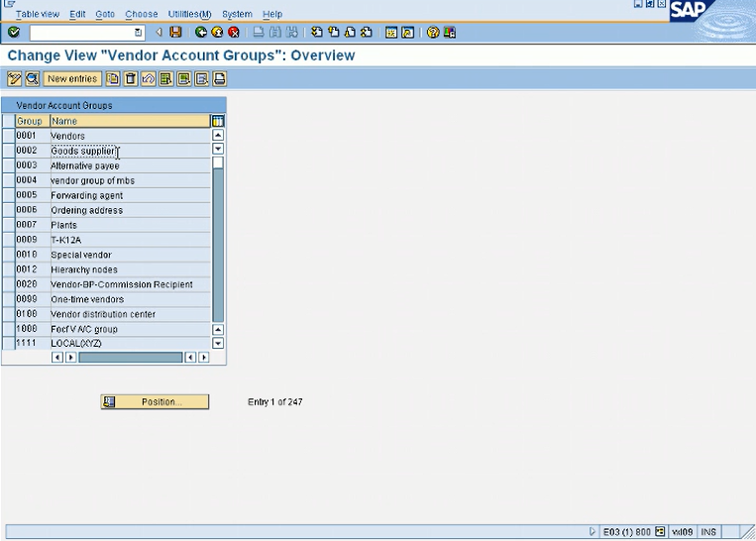Image resolution: width=756 pixels, height=541 pixels.
Task: Click scroll-up arrow beside Focf V A/C group
Action: click(x=218, y=330)
